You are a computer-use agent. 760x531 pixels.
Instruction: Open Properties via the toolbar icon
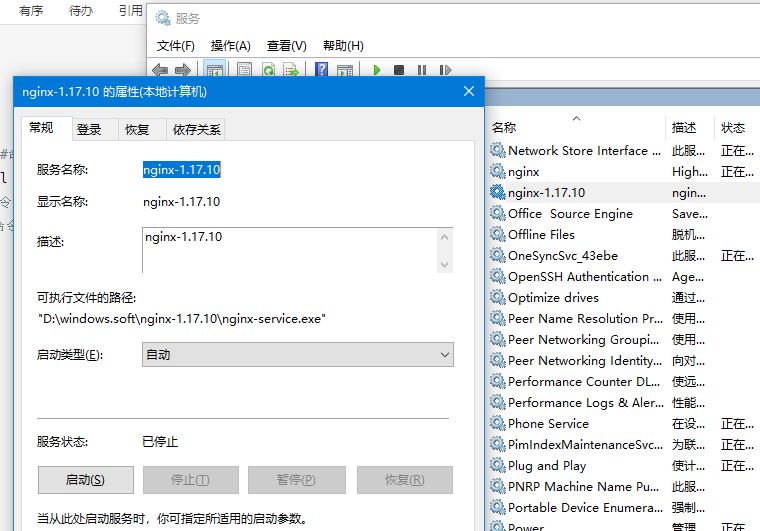(244, 70)
